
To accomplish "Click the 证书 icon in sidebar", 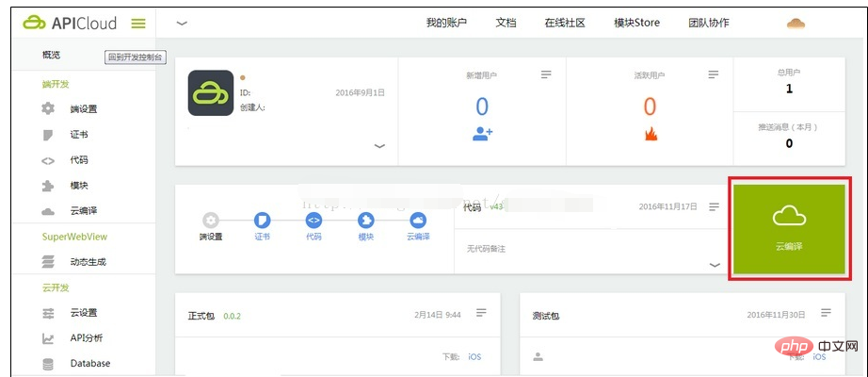I will coord(48,135).
